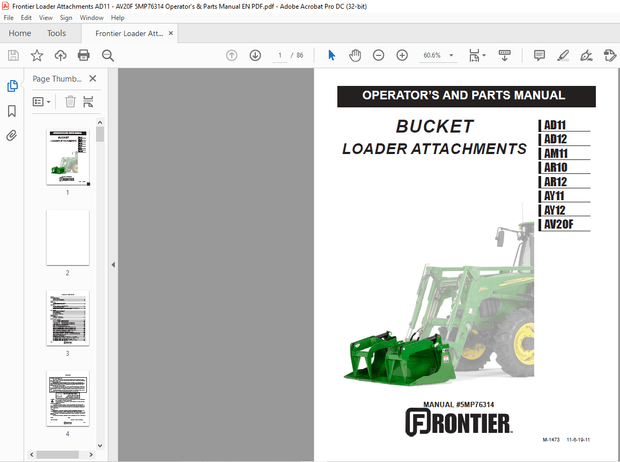Click the OPERATOR'S AND PARTS MANUAL heading

(466, 96)
